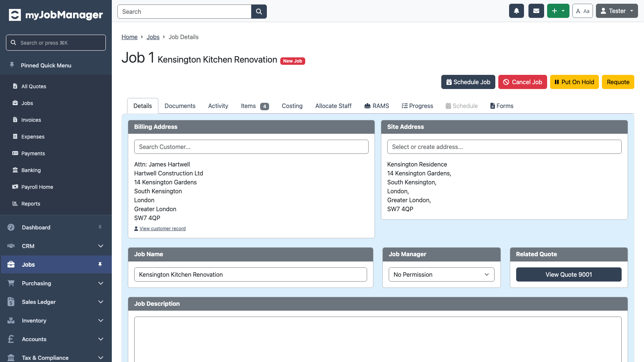Select the Jobs sidebar section
The height and width of the screenshot is (362, 644).
click(56, 264)
